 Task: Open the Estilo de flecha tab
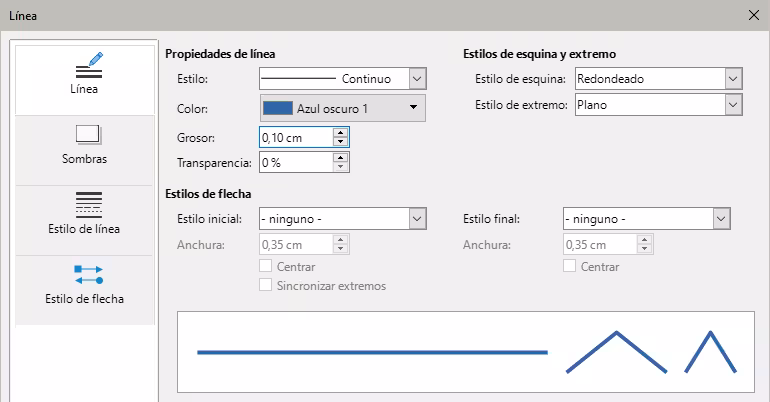84,290
